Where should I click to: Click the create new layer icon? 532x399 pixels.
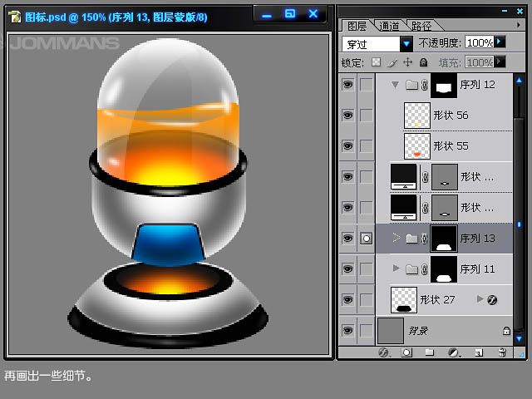(478, 352)
